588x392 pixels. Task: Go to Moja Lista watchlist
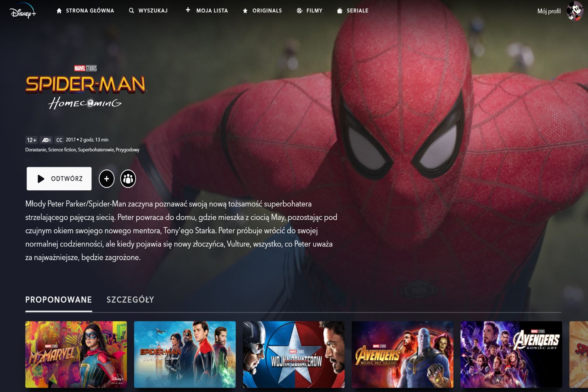click(x=207, y=11)
